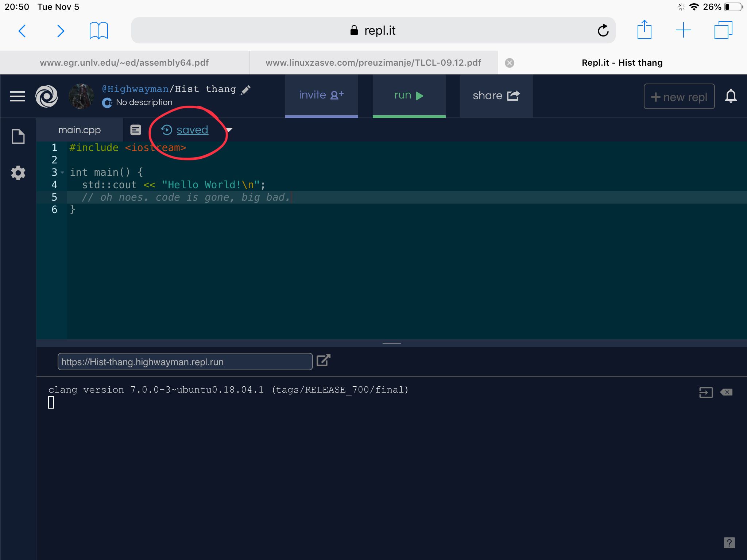Click line number 1 in the gutter
The height and width of the screenshot is (560, 747).
(54, 147)
